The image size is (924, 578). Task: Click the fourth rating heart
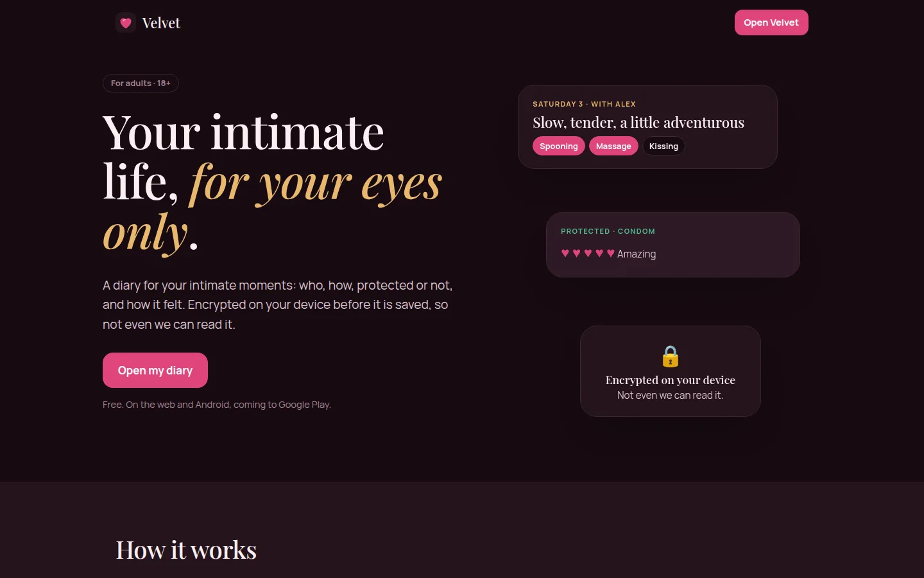(x=599, y=253)
